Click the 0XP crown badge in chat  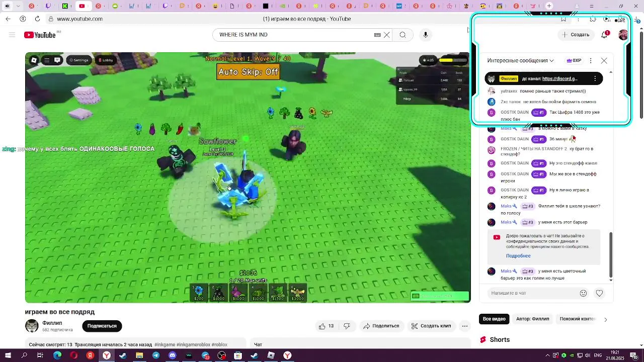click(574, 60)
